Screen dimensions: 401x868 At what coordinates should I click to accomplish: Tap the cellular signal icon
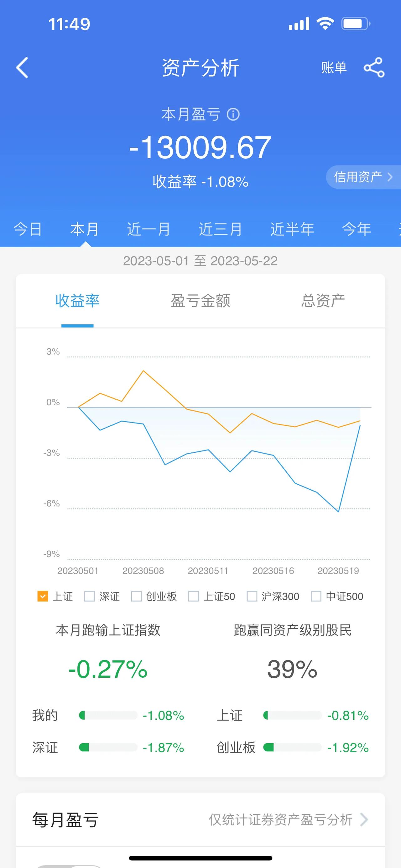[x=299, y=24]
